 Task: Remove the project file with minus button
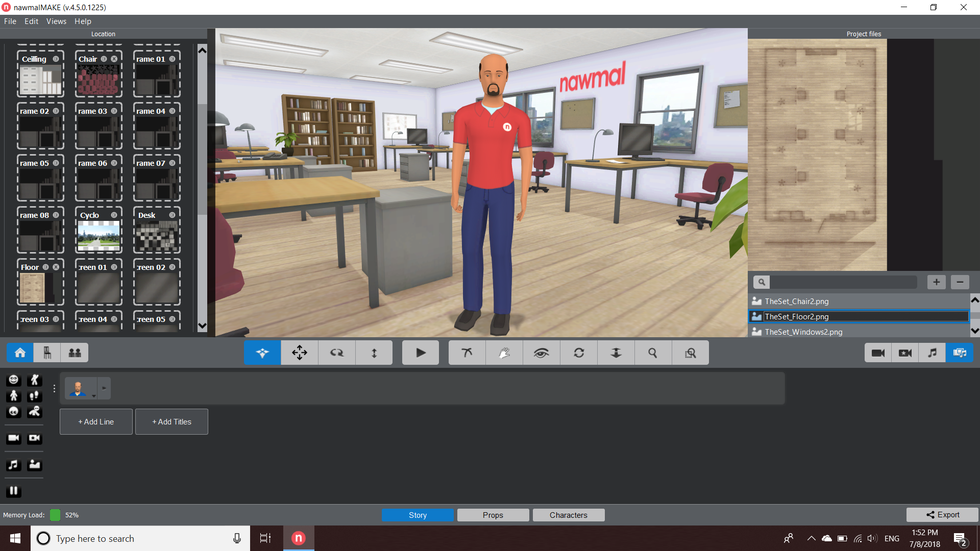pos(960,282)
